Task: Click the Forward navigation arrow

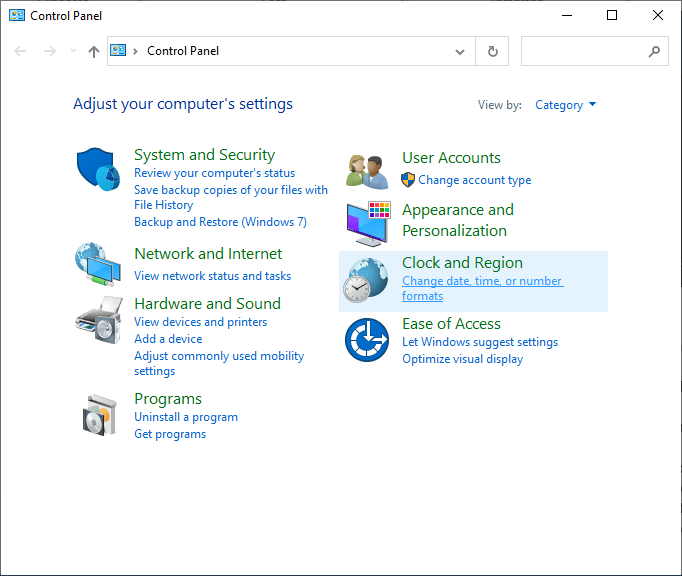Action: pos(50,51)
